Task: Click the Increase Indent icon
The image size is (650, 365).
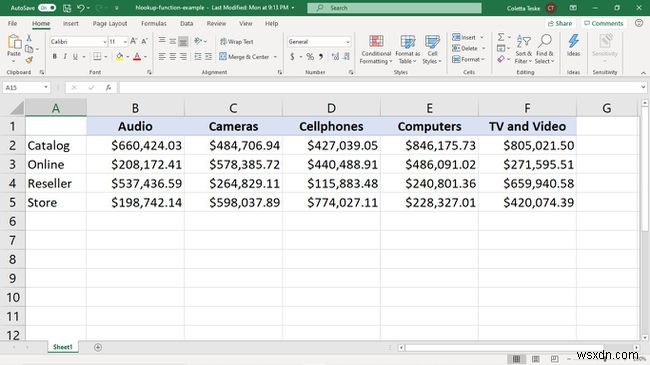Action: click(x=208, y=56)
